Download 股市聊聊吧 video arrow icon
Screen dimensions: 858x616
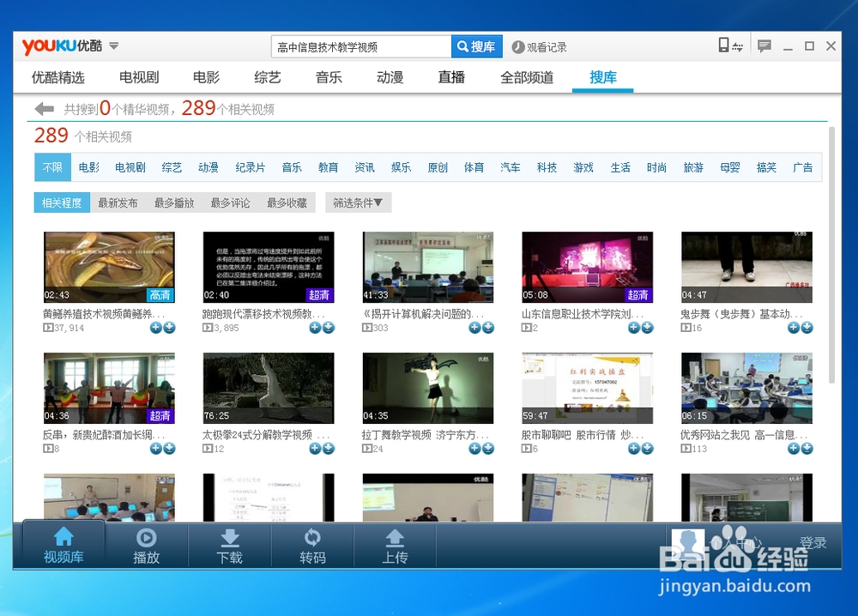pyautogui.click(x=647, y=449)
